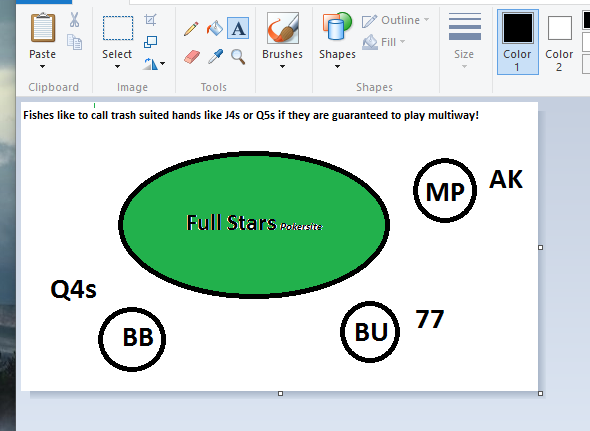Click the shape Fill button
This screenshot has height=431, width=590.
pos(384,42)
